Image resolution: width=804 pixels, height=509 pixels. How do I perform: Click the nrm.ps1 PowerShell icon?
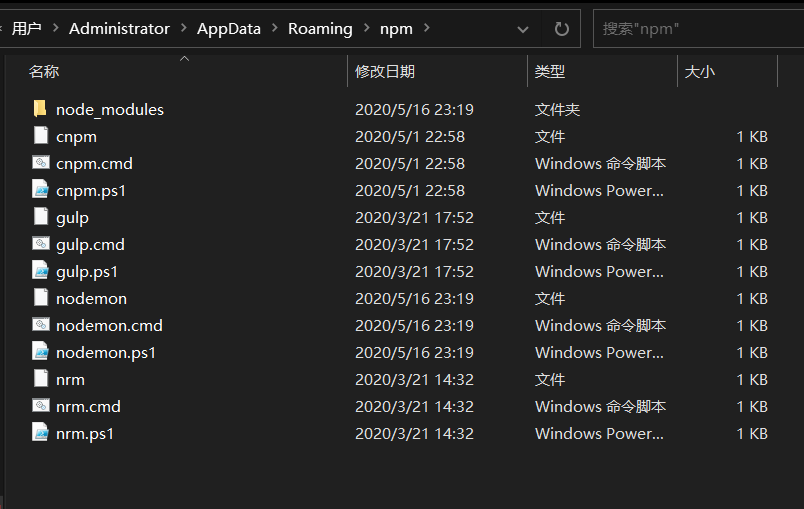pyautogui.click(x=41, y=433)
